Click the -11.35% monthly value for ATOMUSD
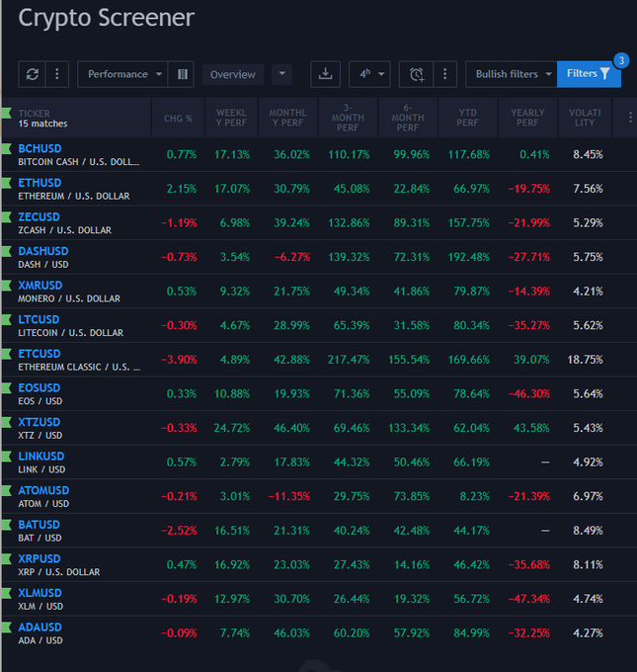The width and height of the screenshot is (637, 672). click(289, 496)
